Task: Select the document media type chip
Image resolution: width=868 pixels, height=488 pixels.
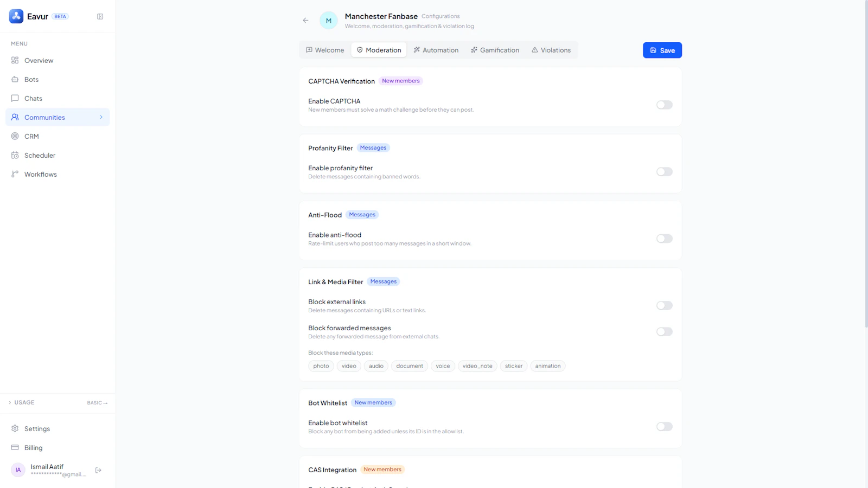Action: pyautogui.click(x=410, y=366)
